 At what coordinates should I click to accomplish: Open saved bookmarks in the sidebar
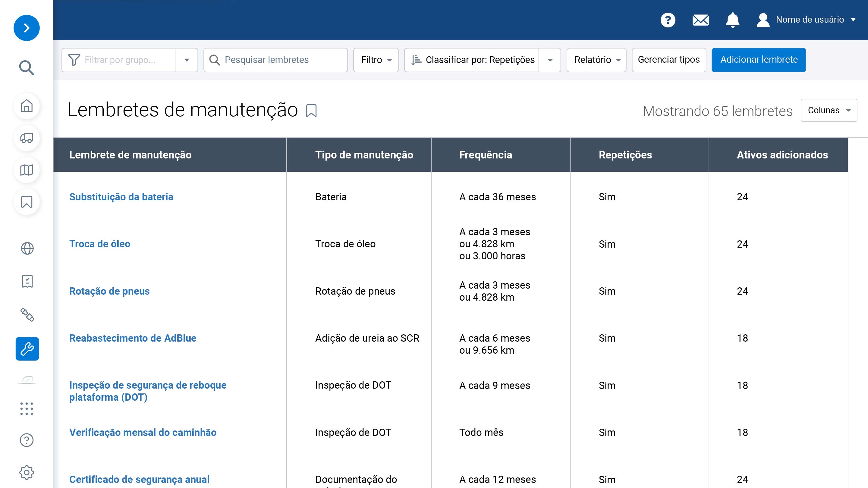coord(27,202)
